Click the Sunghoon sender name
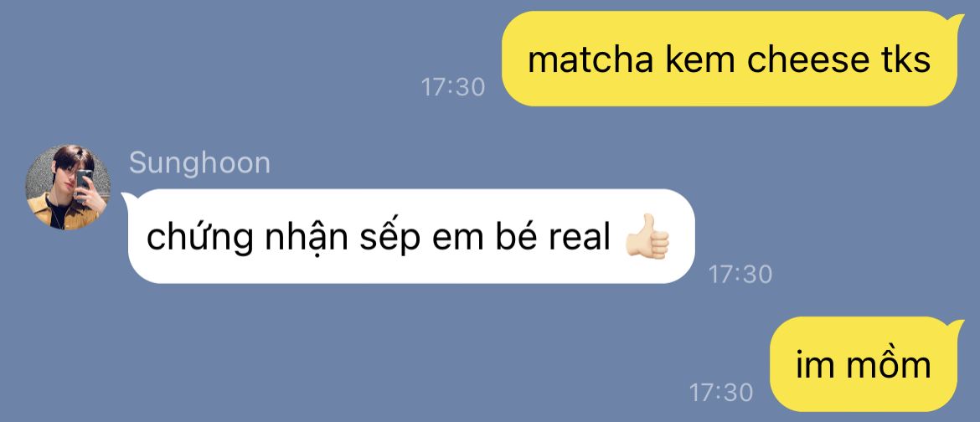This screenshot has width=980, height=422. [x=199, y=163]
